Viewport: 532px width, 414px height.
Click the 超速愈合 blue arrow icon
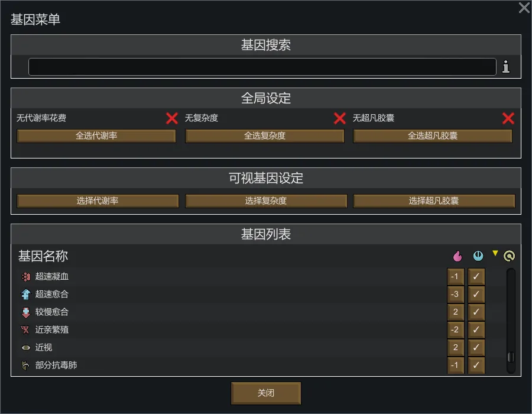click(25, 294)
